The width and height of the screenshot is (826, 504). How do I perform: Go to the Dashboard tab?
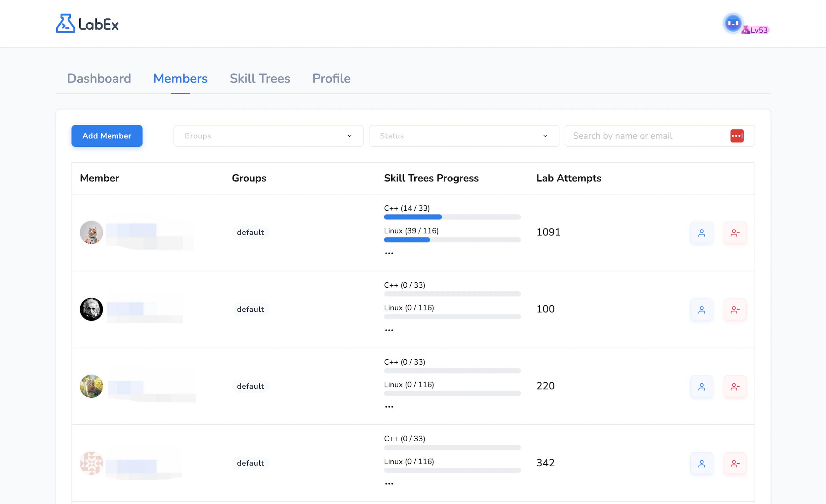(x=99, y=78)
